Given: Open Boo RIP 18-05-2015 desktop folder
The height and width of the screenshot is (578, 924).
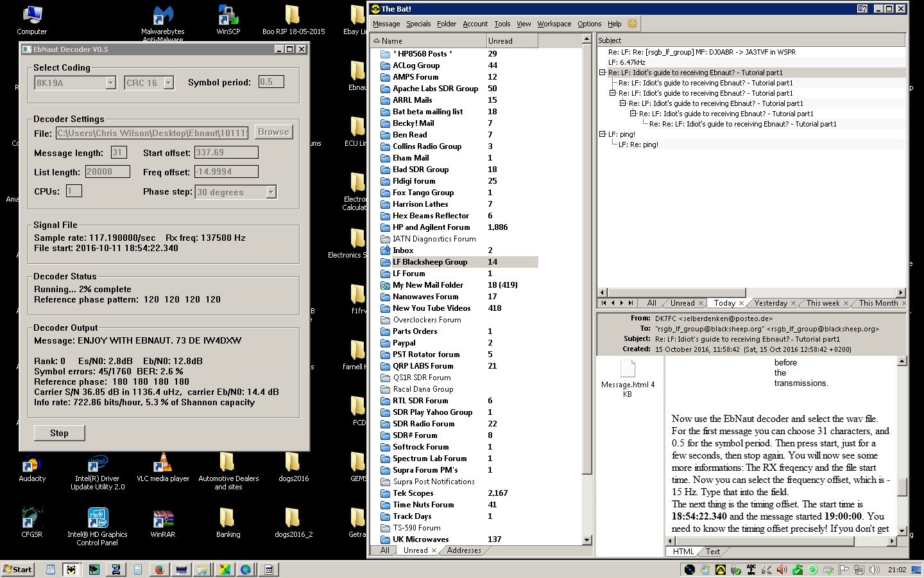Looking at the screenshot, I should [293, 19].
